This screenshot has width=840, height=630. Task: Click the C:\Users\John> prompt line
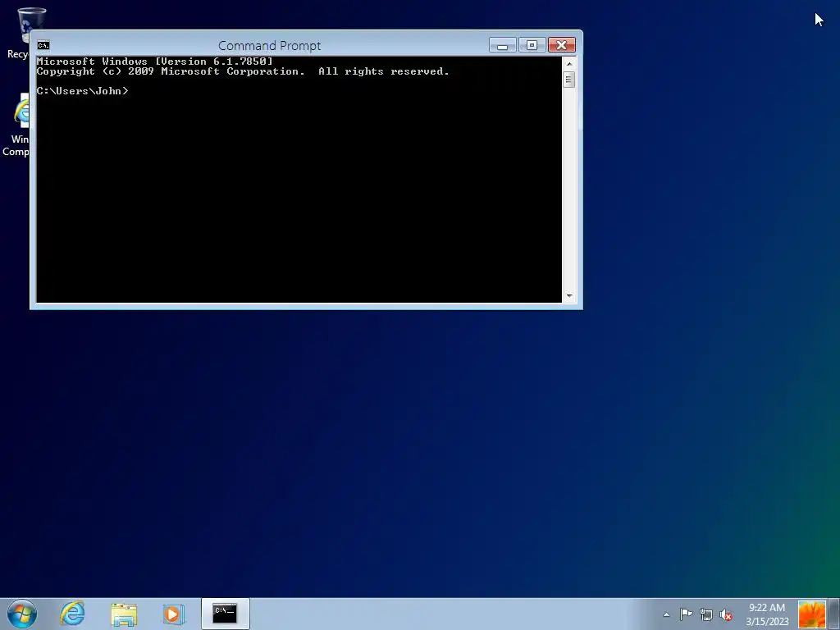83,91
